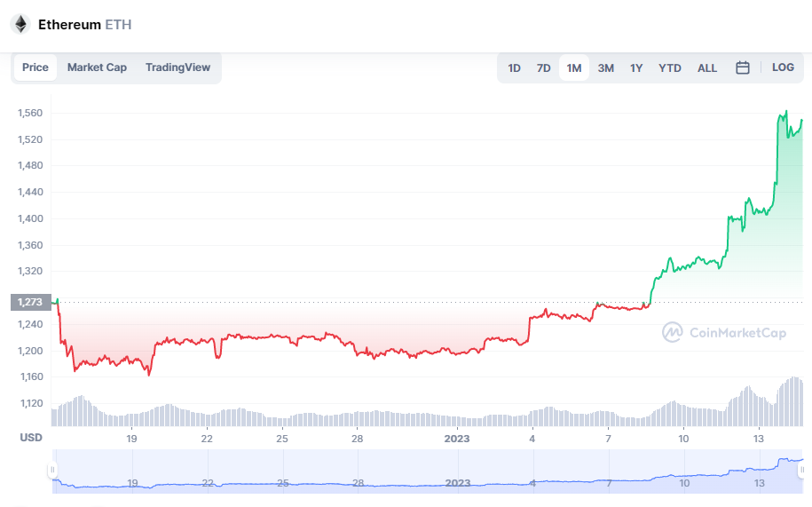Open the calendar date range picker

click(743, 67)
